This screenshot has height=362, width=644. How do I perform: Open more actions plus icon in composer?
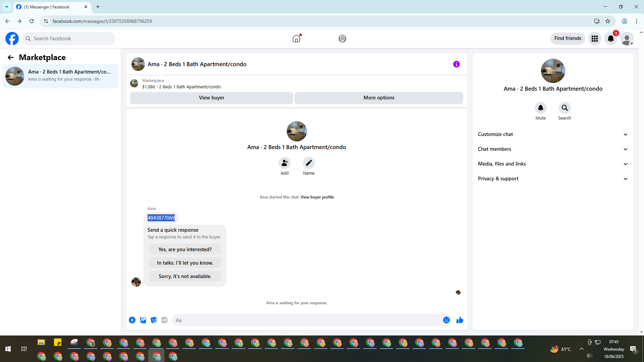coord(132,320)
